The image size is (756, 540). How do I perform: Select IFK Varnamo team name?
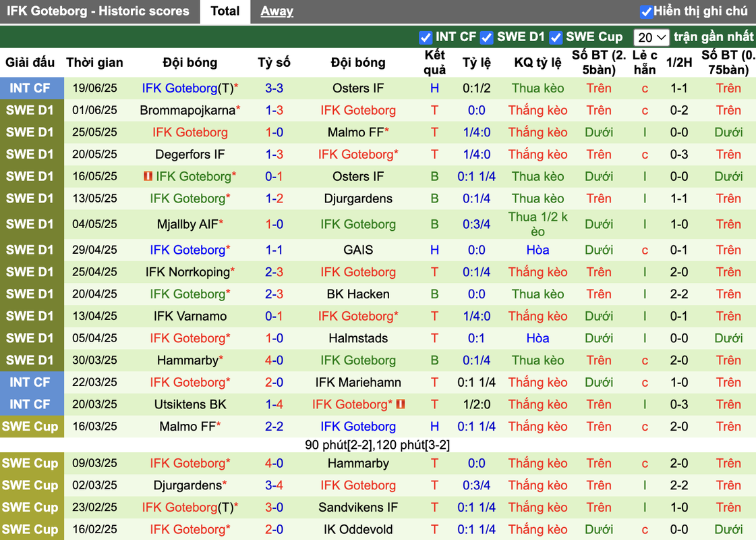coord(190,317)
